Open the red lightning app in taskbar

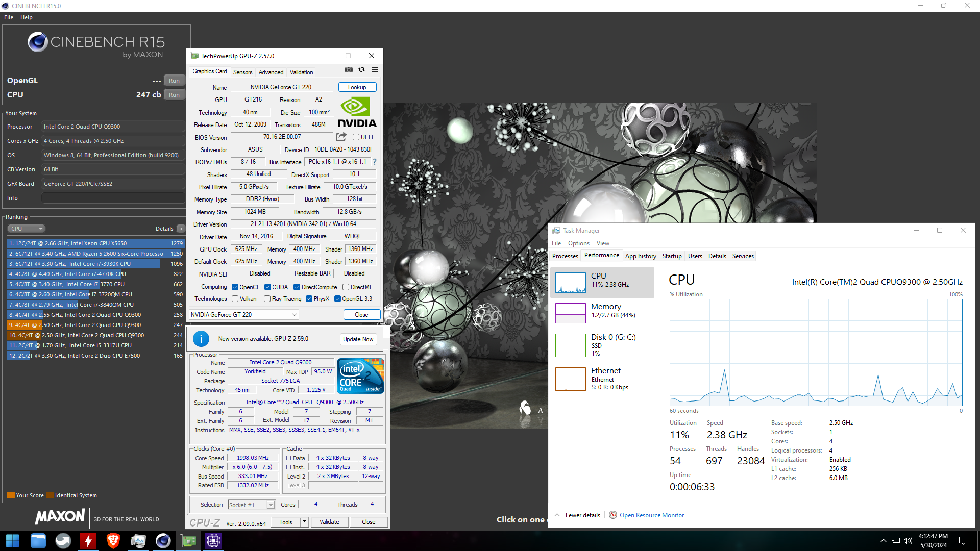coord(88,541)
